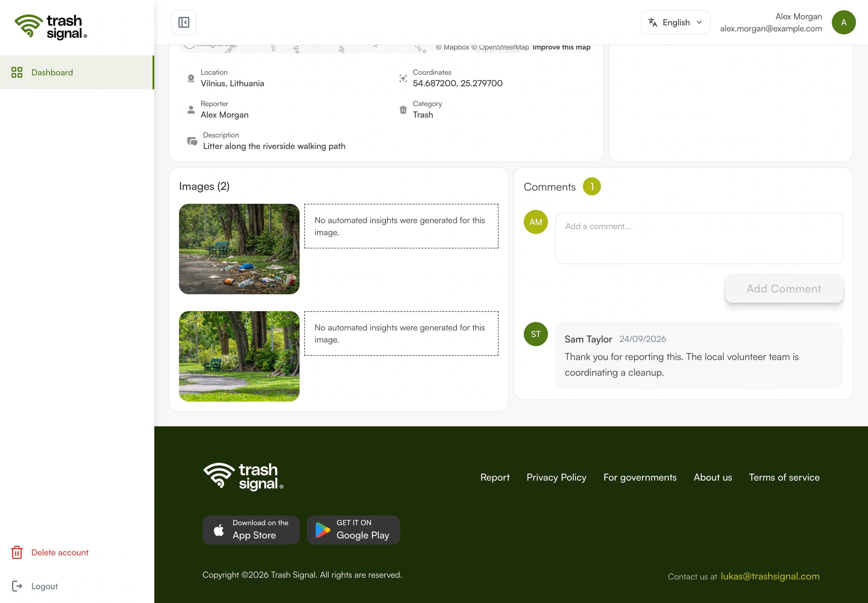
Task: Click the Download on the App Store badge
Action: click(x=251, y=530)
